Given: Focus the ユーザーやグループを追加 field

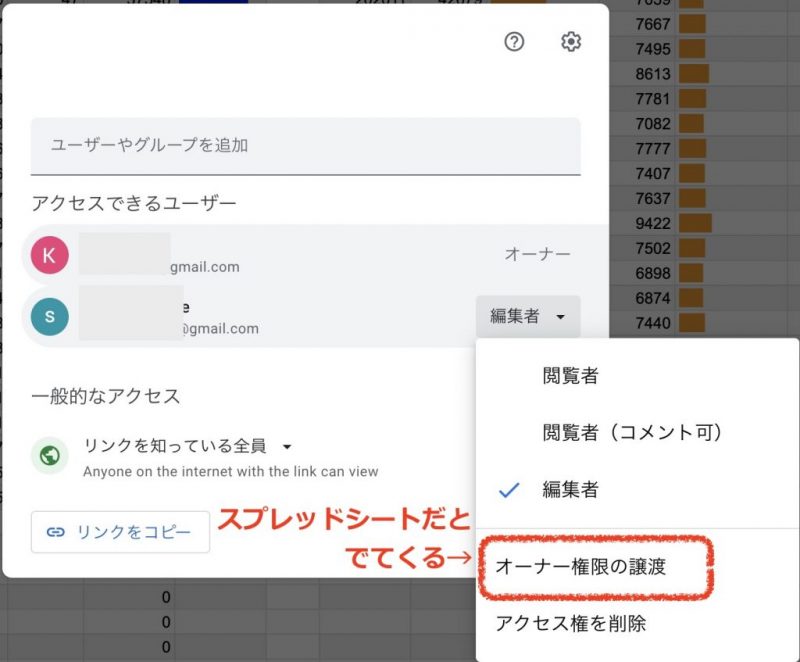Looking at the screenshot, I should point(305,146).
